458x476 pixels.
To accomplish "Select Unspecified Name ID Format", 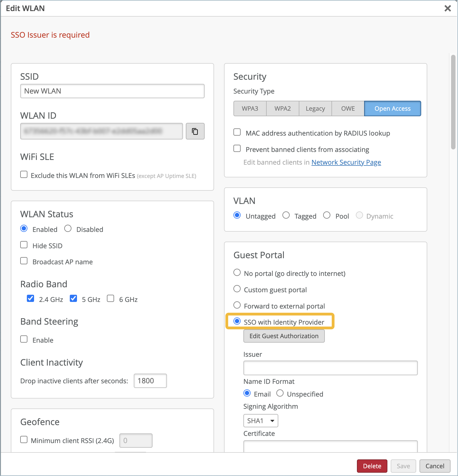I will coord(280,393).
